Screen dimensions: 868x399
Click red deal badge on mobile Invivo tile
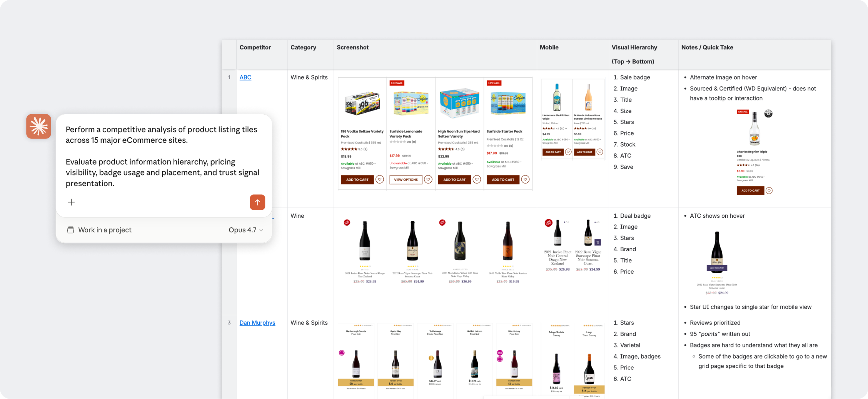pyautogui.click(x=549, y=223)
